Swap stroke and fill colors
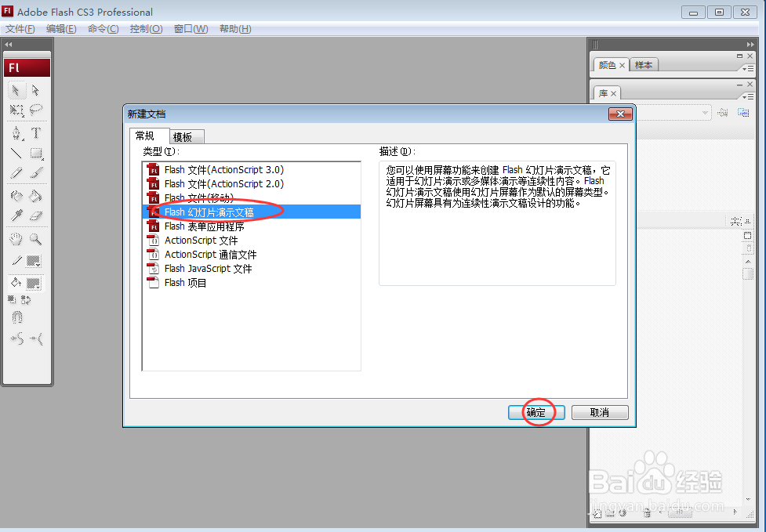Viewport: 766px width, 532px height. coord(26,299)
